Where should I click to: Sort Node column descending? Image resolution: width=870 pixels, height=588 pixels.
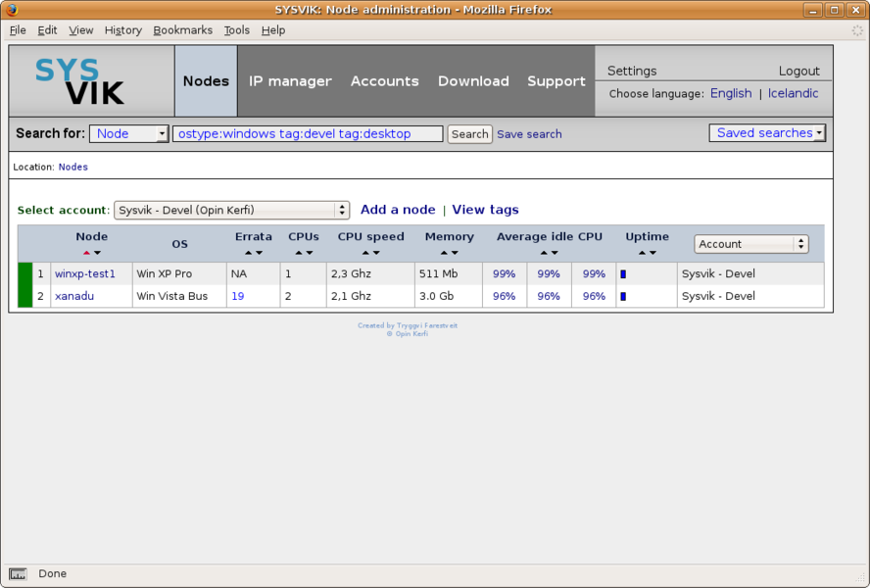click(x=98, y=253)
